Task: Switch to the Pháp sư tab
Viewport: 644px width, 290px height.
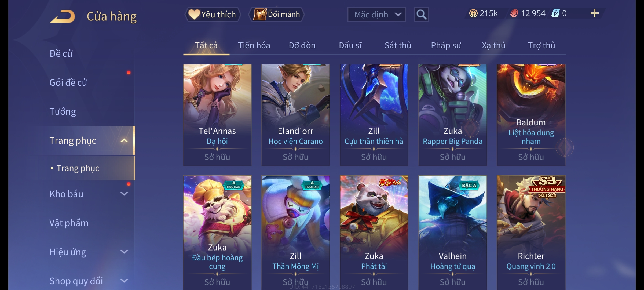Action: pos(446,45)
